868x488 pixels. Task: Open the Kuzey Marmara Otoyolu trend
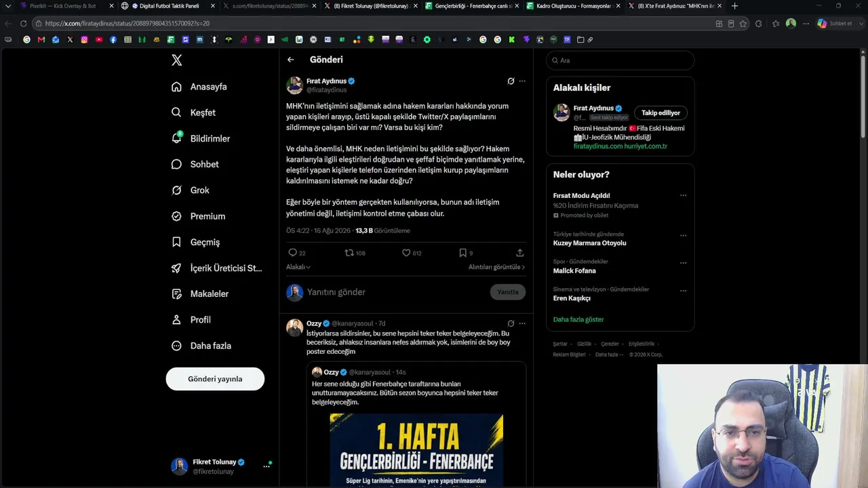(590, 243)
